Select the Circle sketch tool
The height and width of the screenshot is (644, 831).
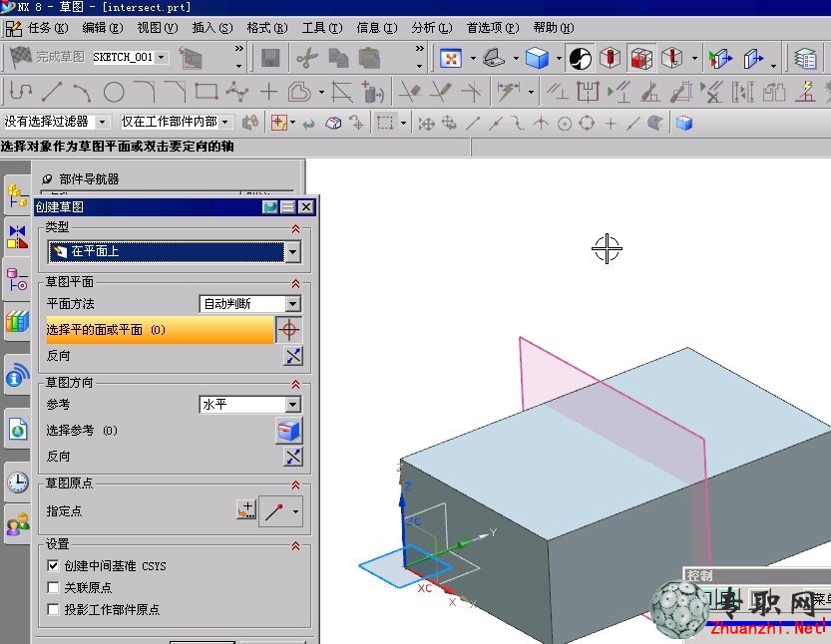[x=114, y=92]
